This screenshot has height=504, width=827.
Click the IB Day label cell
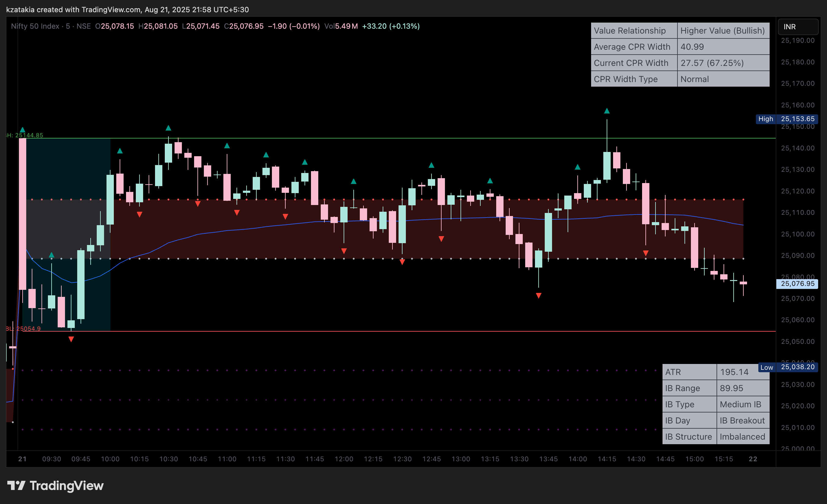tap(689, 420)
